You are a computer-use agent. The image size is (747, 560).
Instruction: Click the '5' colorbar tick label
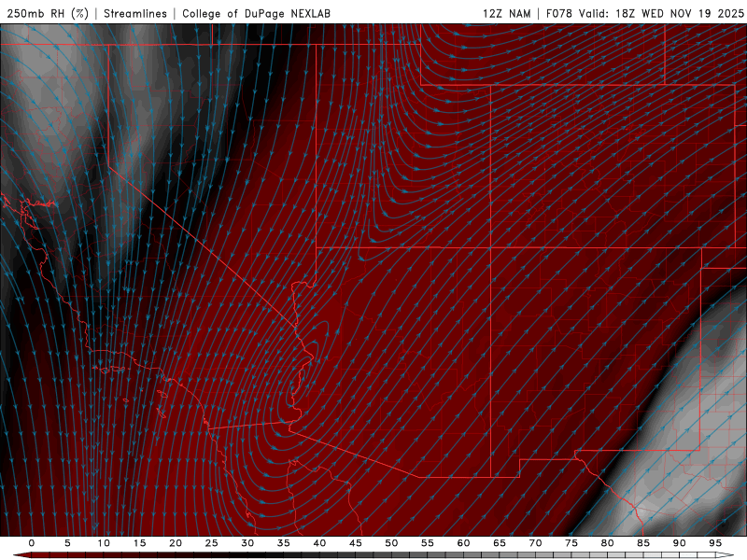point(67,543)
